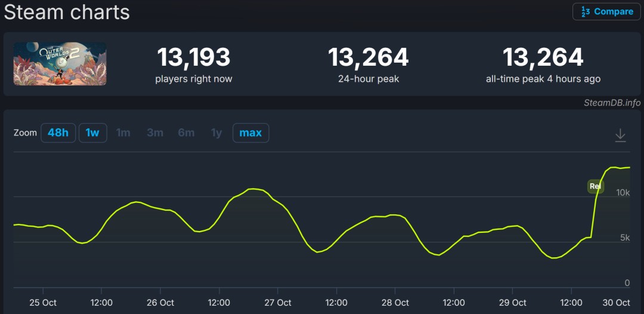Pick the 1y zoom range

216,133
